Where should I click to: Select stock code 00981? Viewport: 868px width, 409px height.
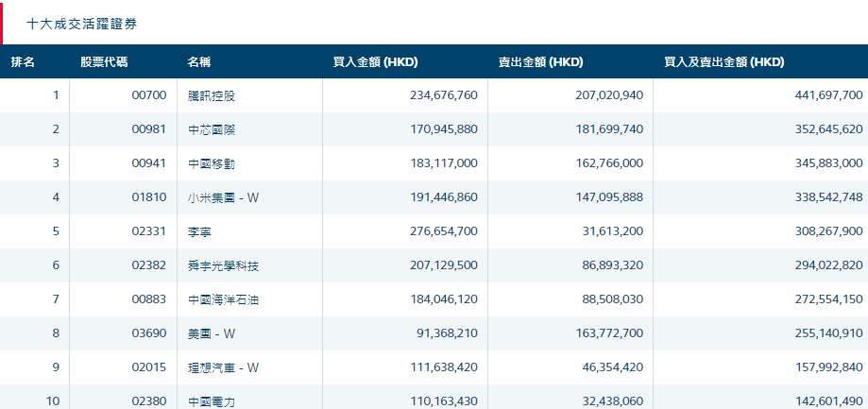click(x=149, y=129)
